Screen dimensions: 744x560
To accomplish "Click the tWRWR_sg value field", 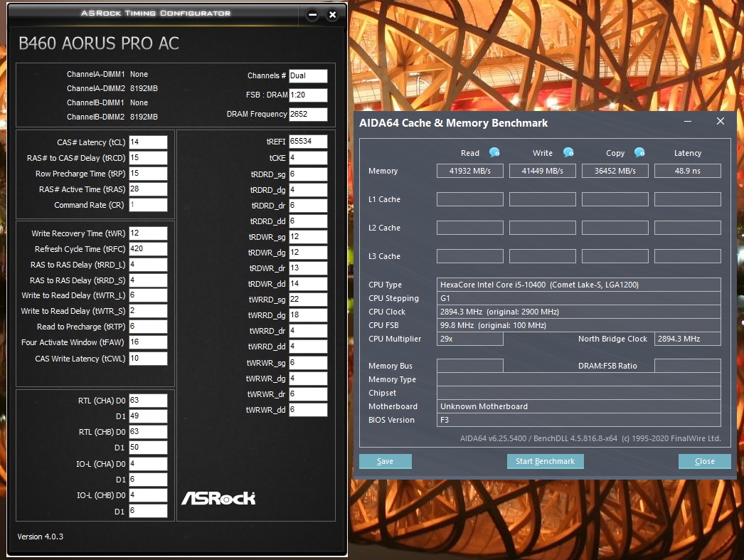I will tap(308, 363).
